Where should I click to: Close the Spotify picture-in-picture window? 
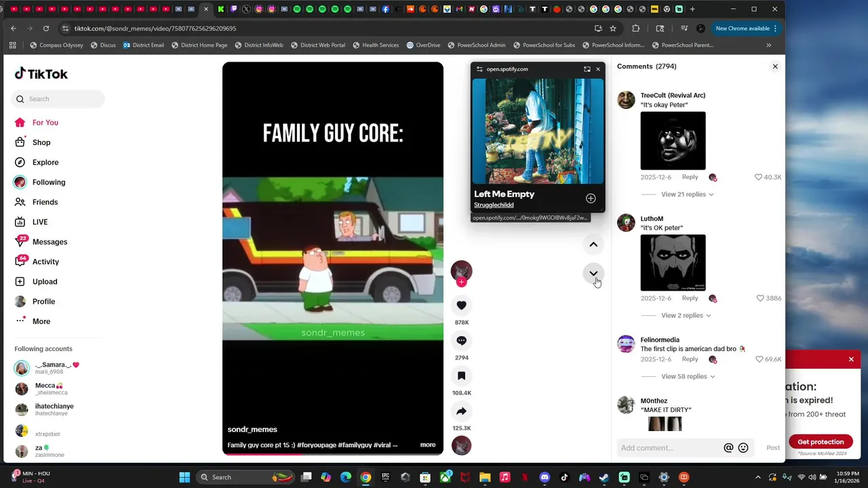(597, 69)
